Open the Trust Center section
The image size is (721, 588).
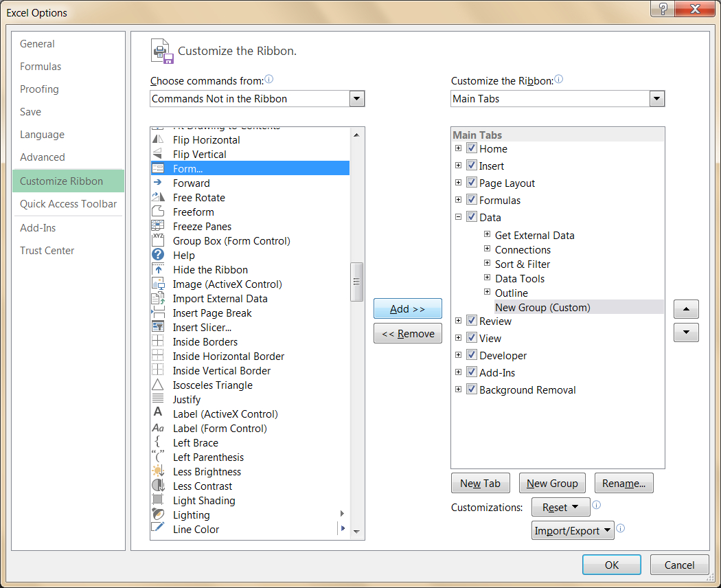pos(47,250)
